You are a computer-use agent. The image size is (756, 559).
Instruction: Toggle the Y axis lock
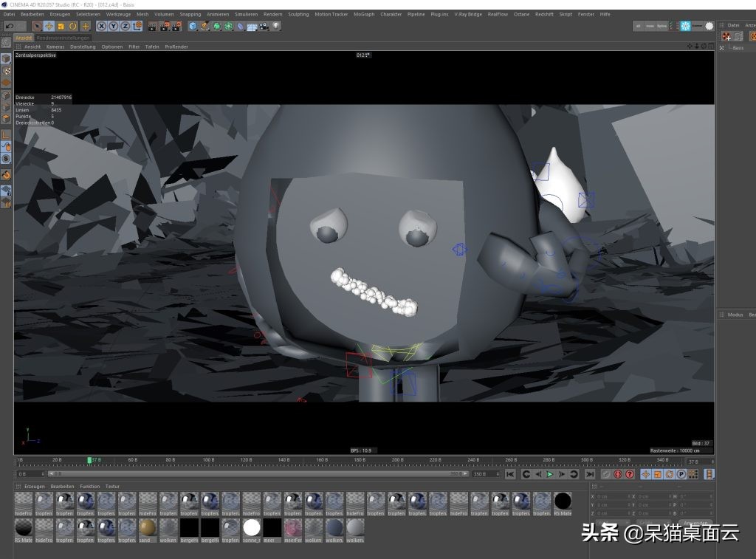113,26
